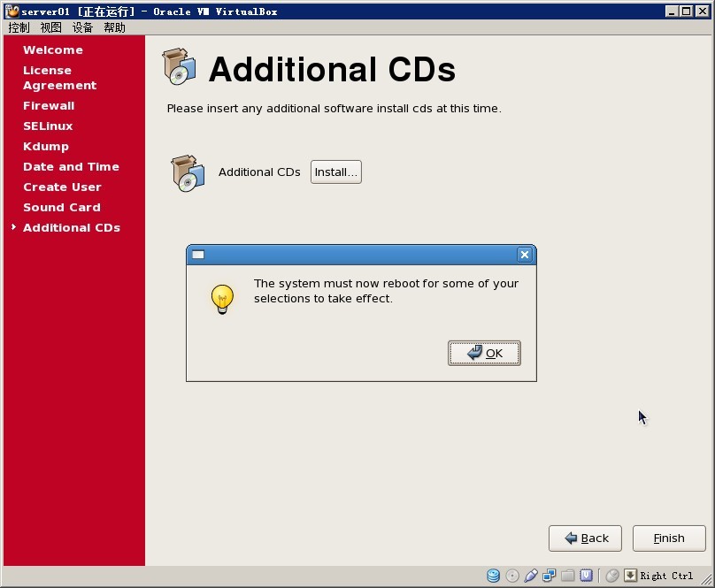This screenshot has width=715, height=588.
Task: Click the large Additional CDs header icon
Action: [x=180, y=66]
